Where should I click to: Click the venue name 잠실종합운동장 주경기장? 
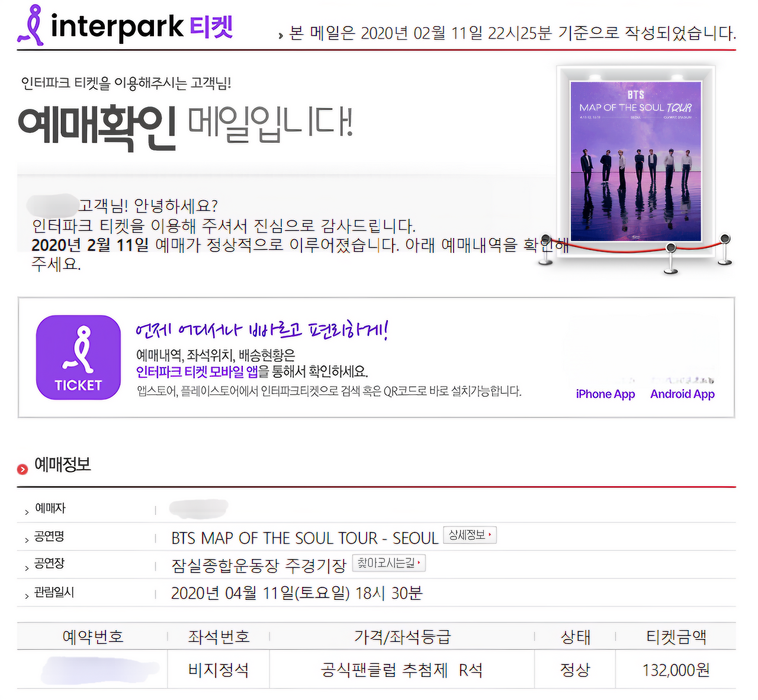click(x=259, y=566)
